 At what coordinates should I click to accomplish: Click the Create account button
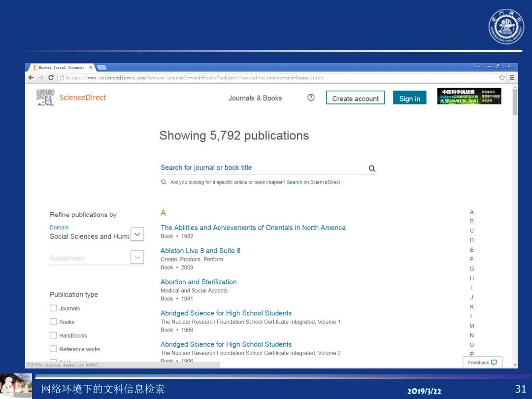point(355,98)
